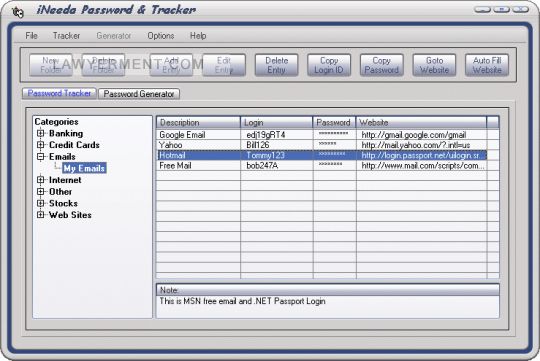Select the Credit Cards category
Viewport: 540px width, 361px height.
[74, 145]
